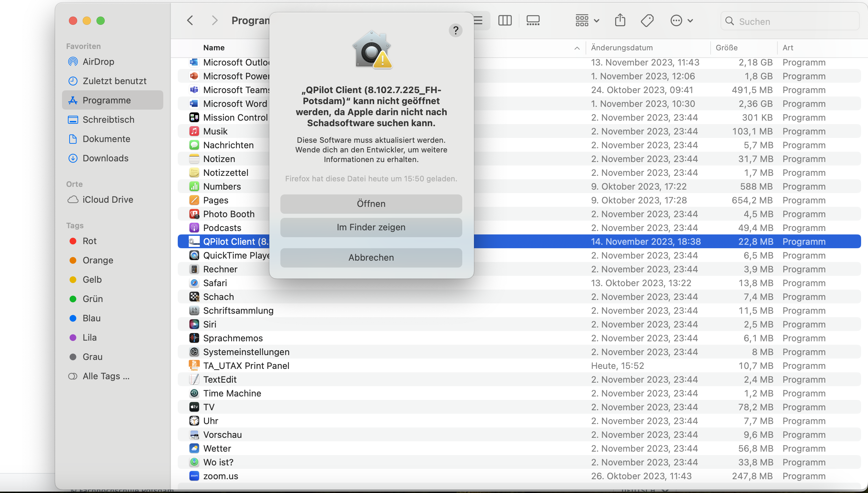Select the Siri app icon
Viewport: 868px width, 493px height.
194,324
